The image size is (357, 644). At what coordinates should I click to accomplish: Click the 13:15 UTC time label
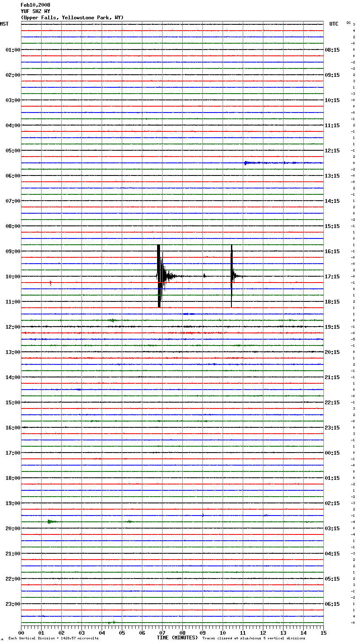point(332,176)
